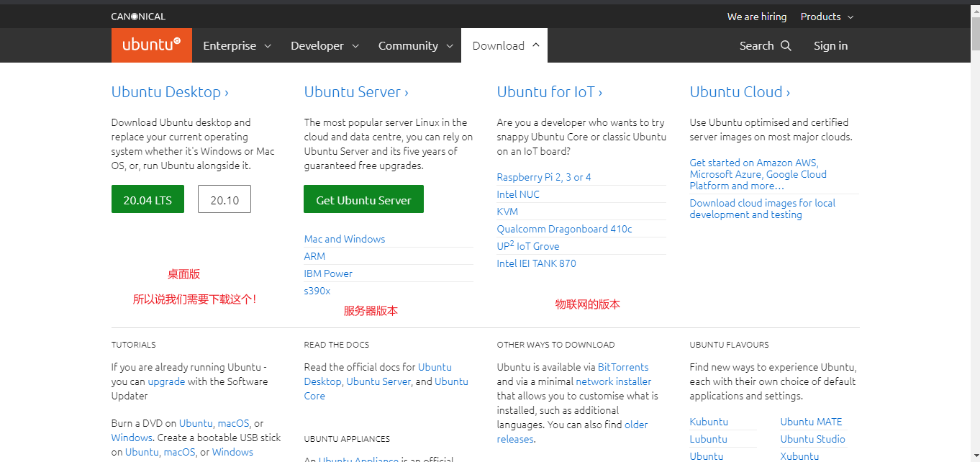Open the Lubuntu flavour link

point(709,439)
